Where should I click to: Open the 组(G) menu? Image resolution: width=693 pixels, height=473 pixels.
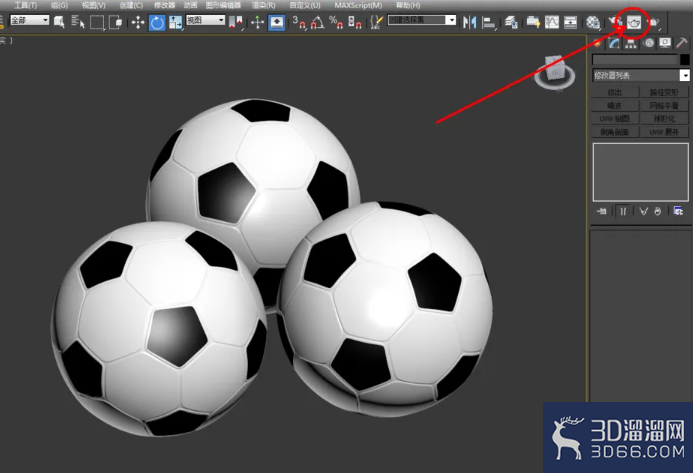pos(59,5)
